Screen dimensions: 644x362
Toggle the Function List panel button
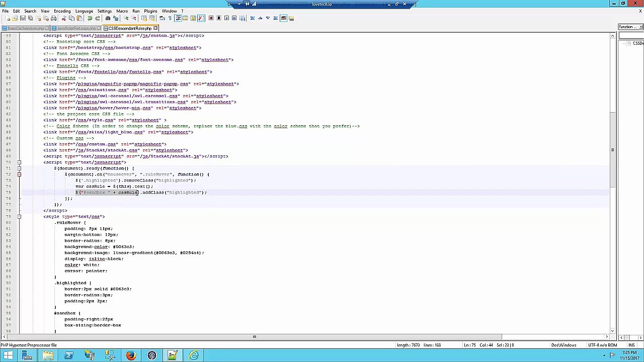click(x=201, y=18)
